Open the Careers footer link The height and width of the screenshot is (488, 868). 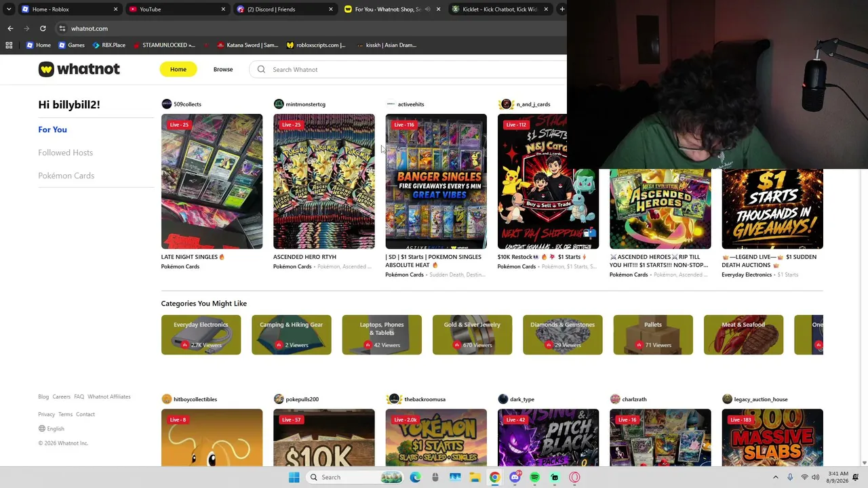pos(61,396)
